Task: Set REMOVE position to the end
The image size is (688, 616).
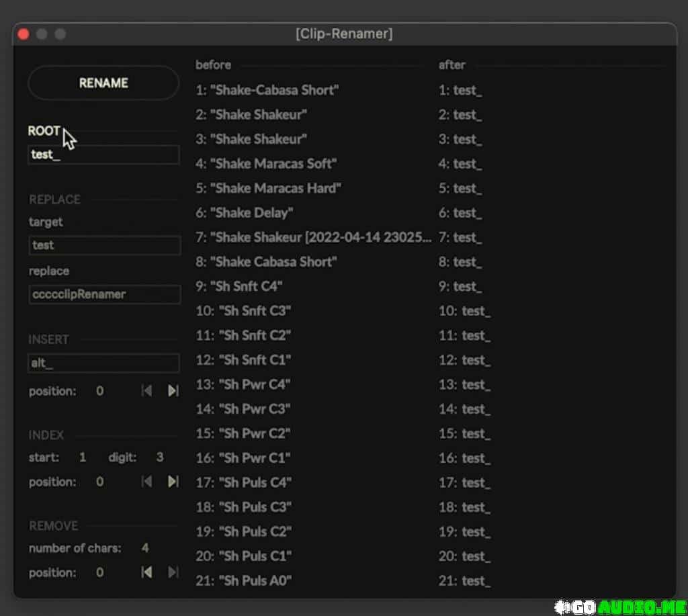Action: point(173,572)
